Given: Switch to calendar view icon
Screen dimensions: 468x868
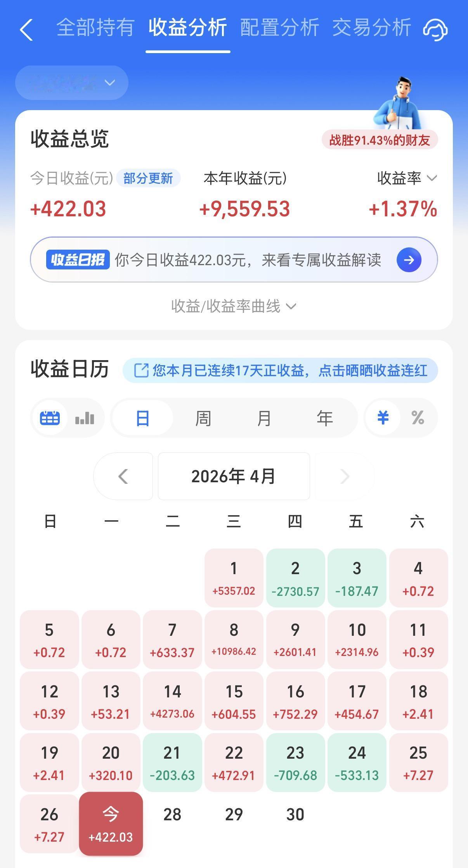Looking at the screenshot, I should [50, 418].
